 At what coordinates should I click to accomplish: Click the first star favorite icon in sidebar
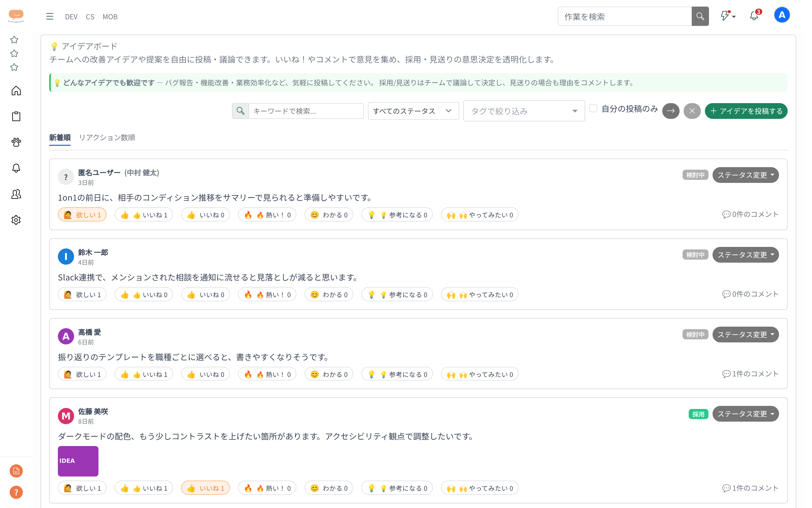coord(14,40)
